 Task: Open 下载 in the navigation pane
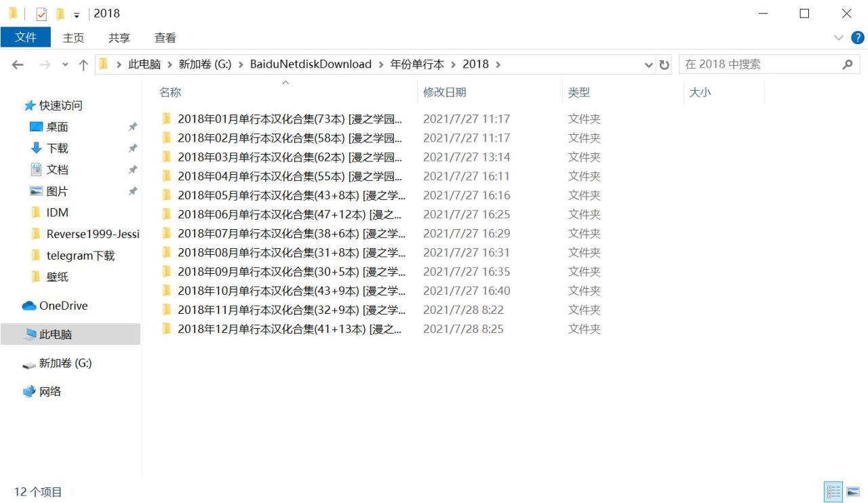[x=57, y=148]
